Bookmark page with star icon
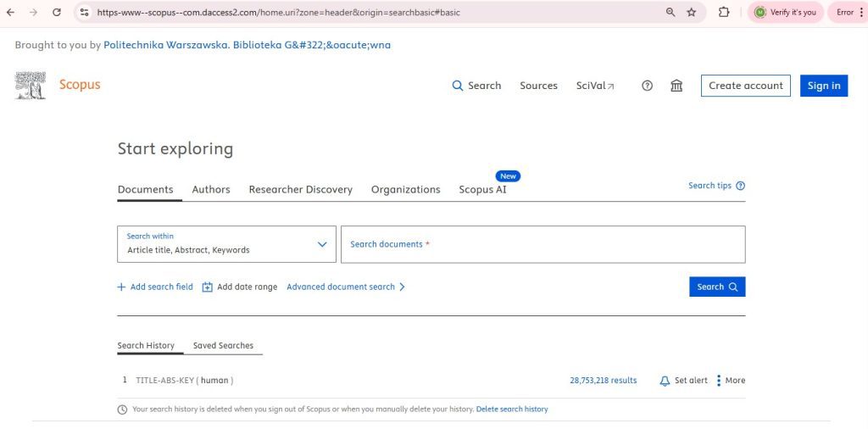This screenshot has width=868, height=429. 692,13
